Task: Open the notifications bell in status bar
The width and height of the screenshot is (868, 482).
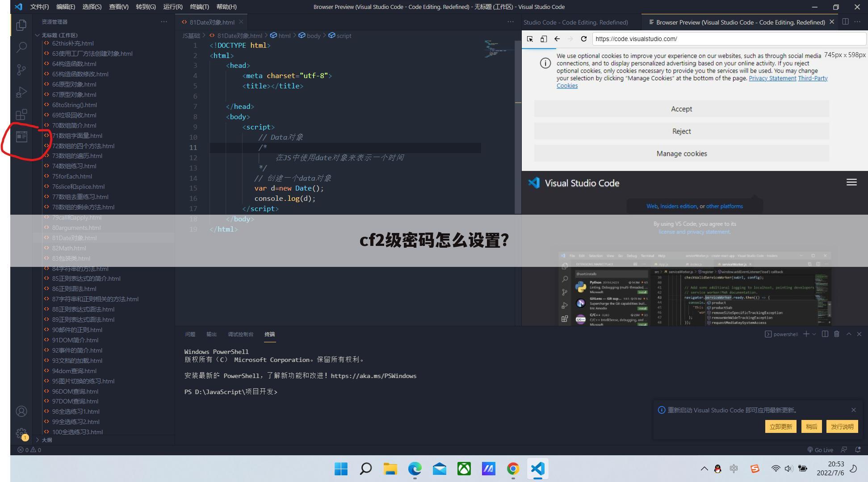Action: pos(858,450)
